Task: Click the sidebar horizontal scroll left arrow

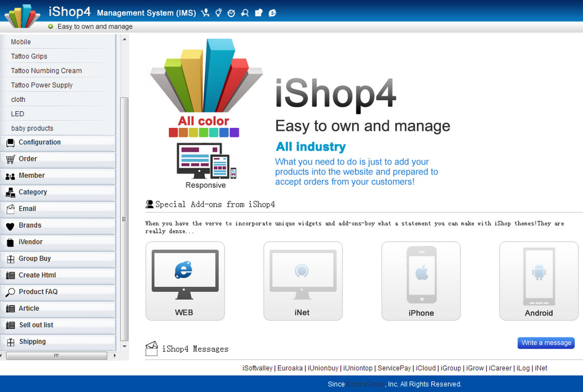Action: click(x=2, y=356)
